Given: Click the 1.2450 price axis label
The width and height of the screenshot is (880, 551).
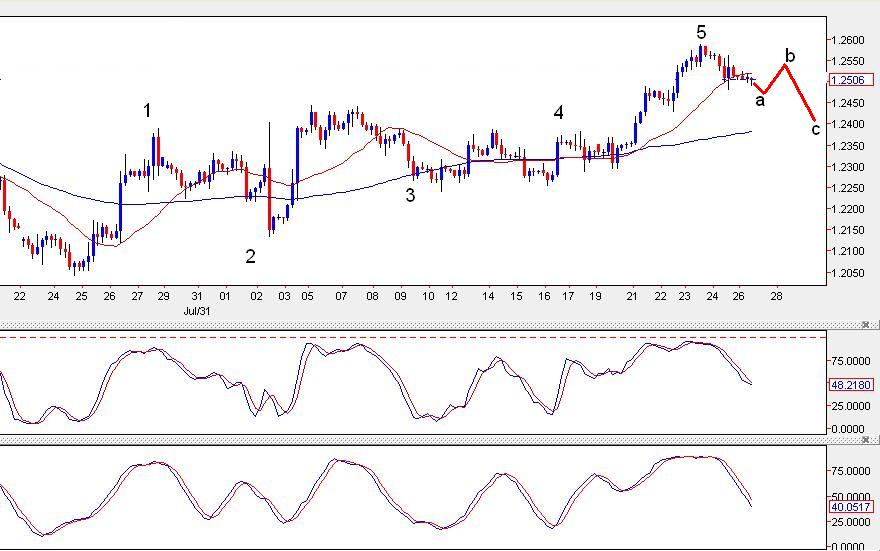Looking at the screenshot, I should coord(847,103).
